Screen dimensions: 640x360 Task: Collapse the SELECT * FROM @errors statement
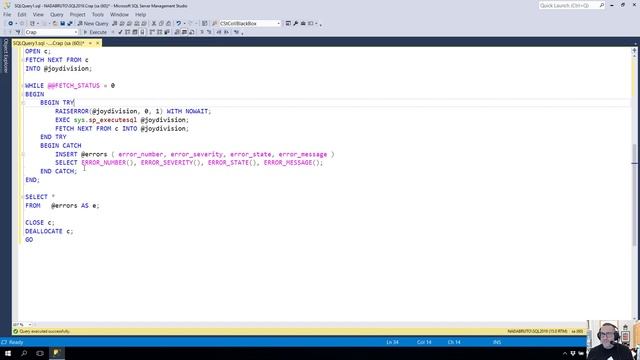[23, 197]
